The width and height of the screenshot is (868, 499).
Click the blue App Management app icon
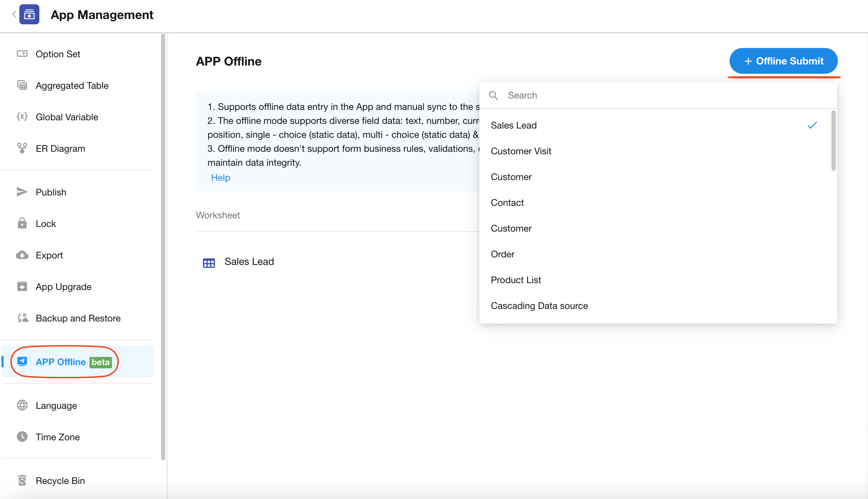coord(29,14)
